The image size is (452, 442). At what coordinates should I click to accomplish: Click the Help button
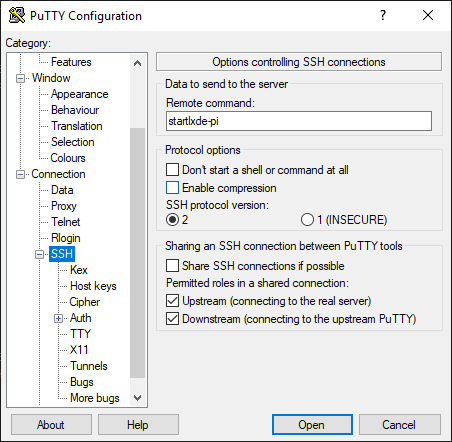coord(138,425)
